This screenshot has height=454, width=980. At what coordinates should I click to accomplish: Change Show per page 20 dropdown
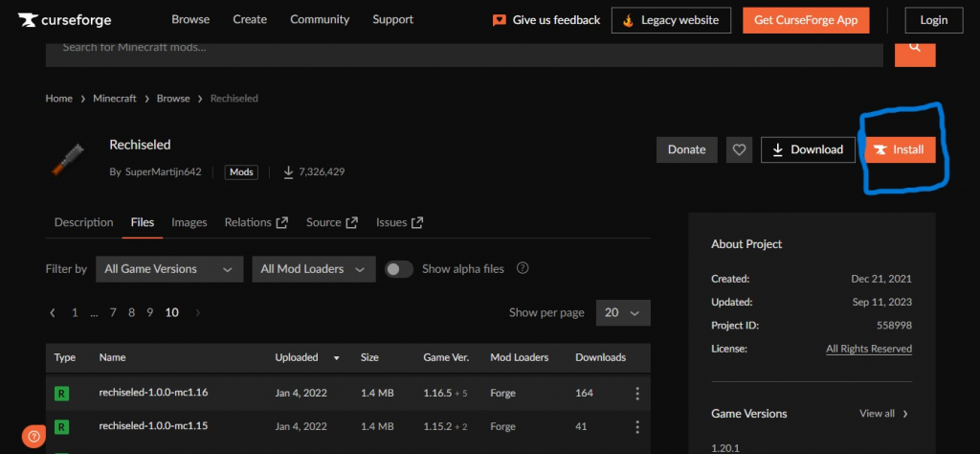coord(623,312)
